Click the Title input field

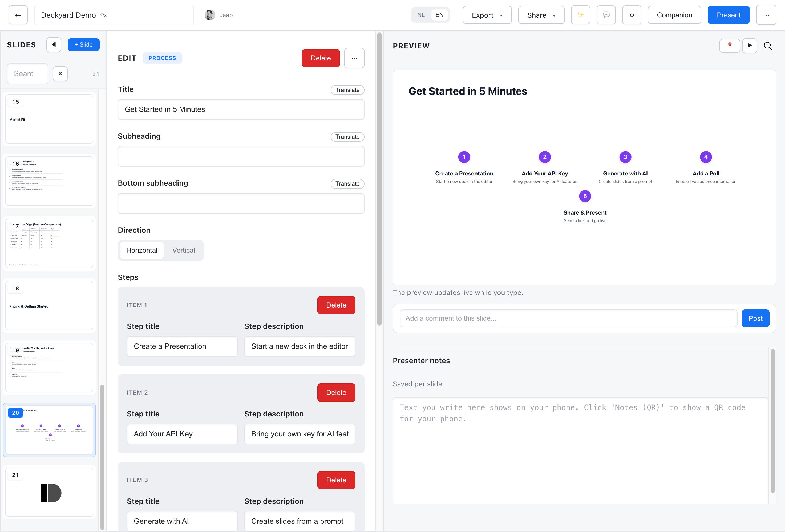point(241,109)
